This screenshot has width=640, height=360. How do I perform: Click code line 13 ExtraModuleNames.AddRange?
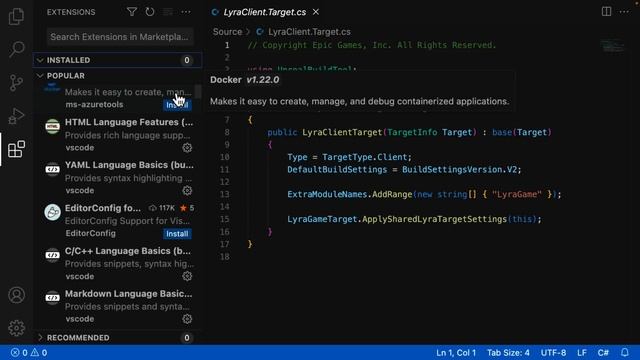point(424,194)
